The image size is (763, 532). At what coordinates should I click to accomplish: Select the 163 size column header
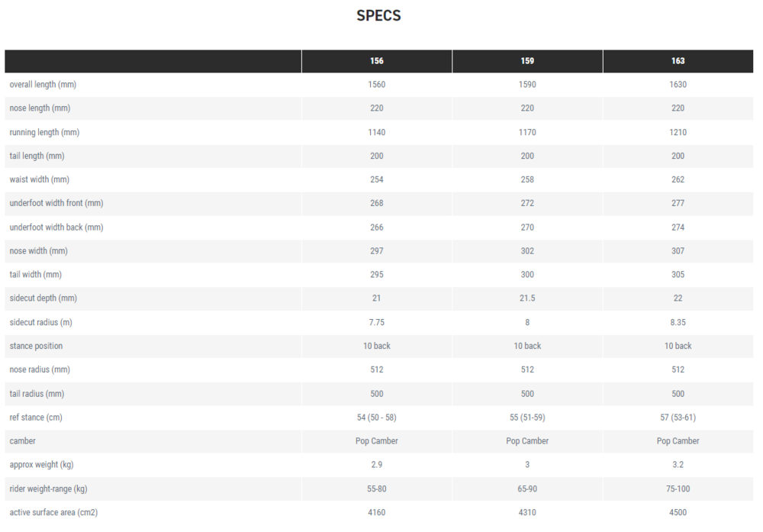678,61
